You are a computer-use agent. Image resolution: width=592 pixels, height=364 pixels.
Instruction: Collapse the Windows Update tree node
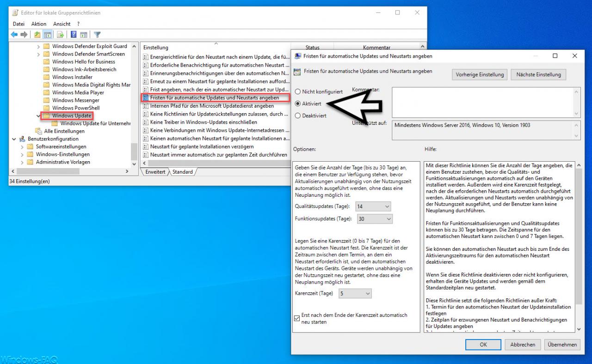pos(38,115)
